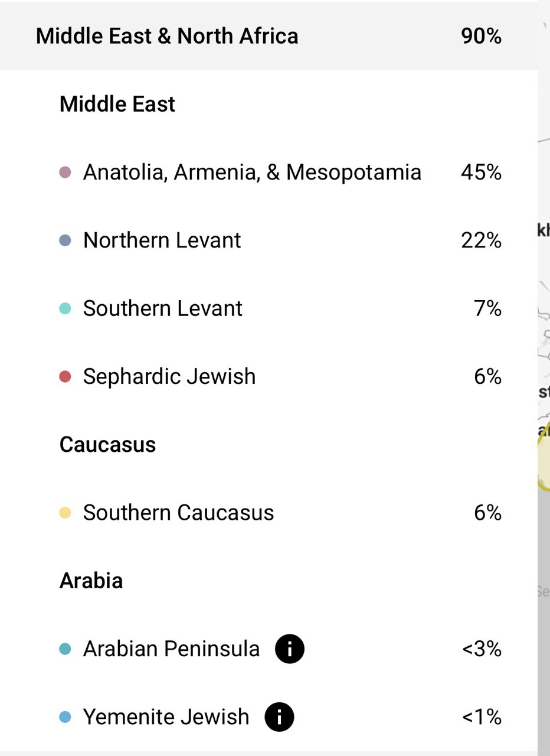This screenshot has width=550, height=756.
Task: Click the yellow dot next to Southern Caucasus
Action: pyautogui.click(x=66, y=513)
